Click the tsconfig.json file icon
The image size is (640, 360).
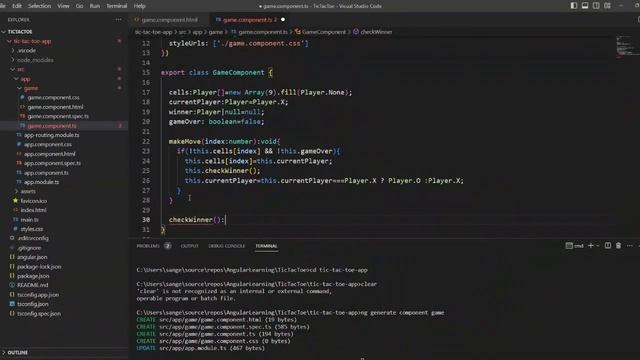(x=12, y=304)
